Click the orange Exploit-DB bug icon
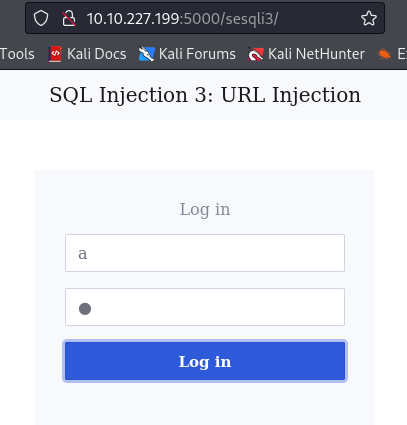The image size is (407, 425). 384,54
